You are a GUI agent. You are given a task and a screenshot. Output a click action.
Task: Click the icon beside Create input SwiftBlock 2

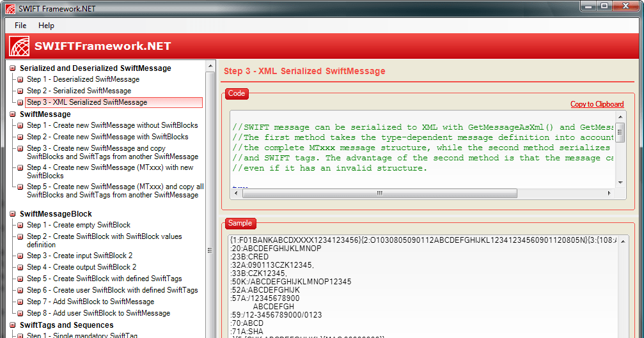pos(20,256)
